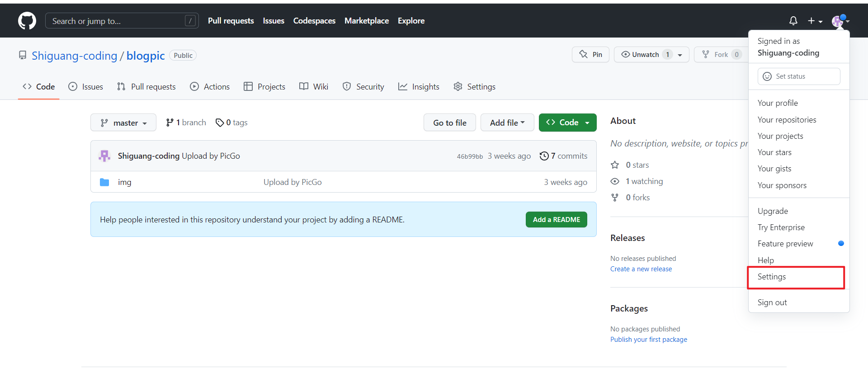Pin the blogpic repository
This screenshot has width=868, height=373.
pos(590,55)
